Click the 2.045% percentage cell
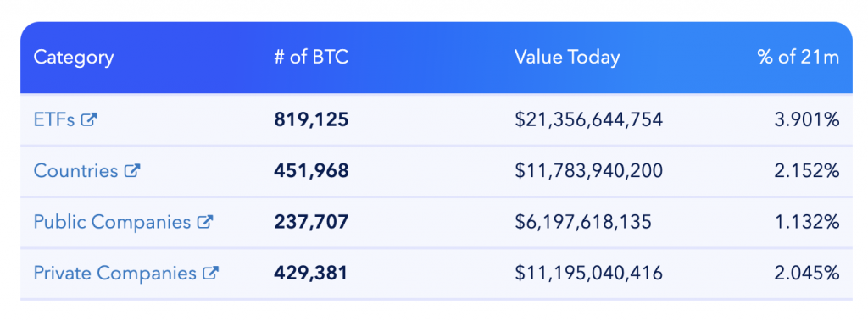 (807, 273)
